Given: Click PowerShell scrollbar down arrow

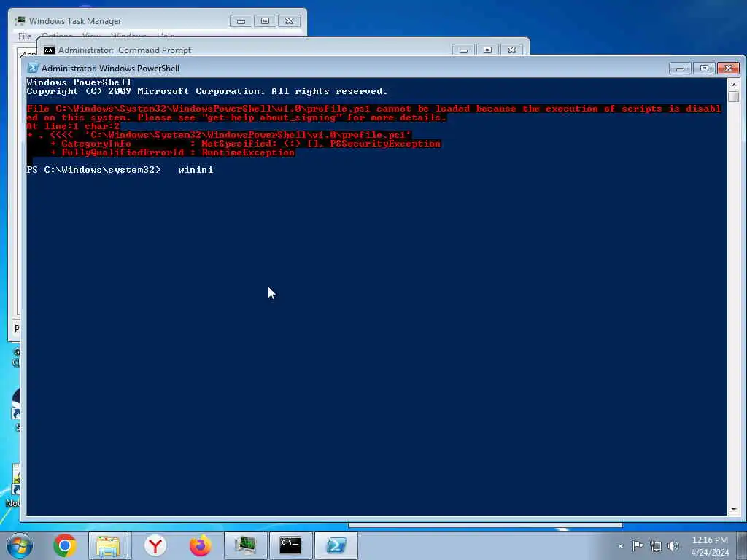Looking at the screenshot, I should pyautogui.click(x=734, y=510).
